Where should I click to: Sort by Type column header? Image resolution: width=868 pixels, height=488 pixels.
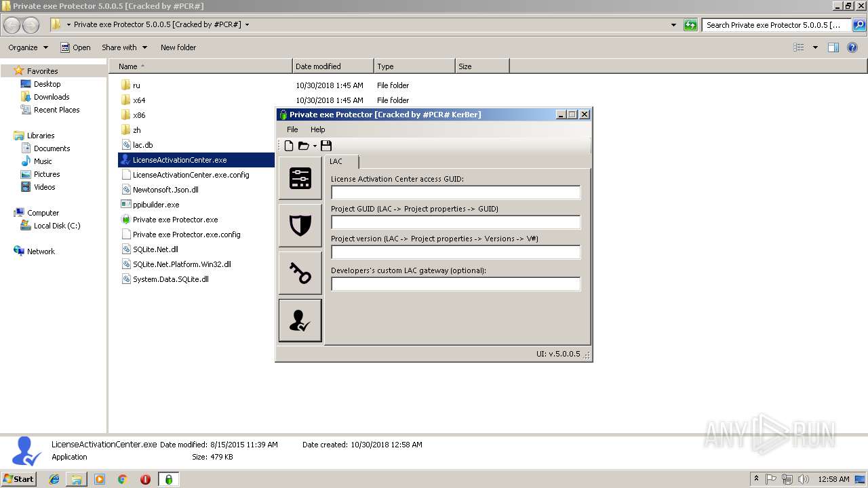pos(414,66)
